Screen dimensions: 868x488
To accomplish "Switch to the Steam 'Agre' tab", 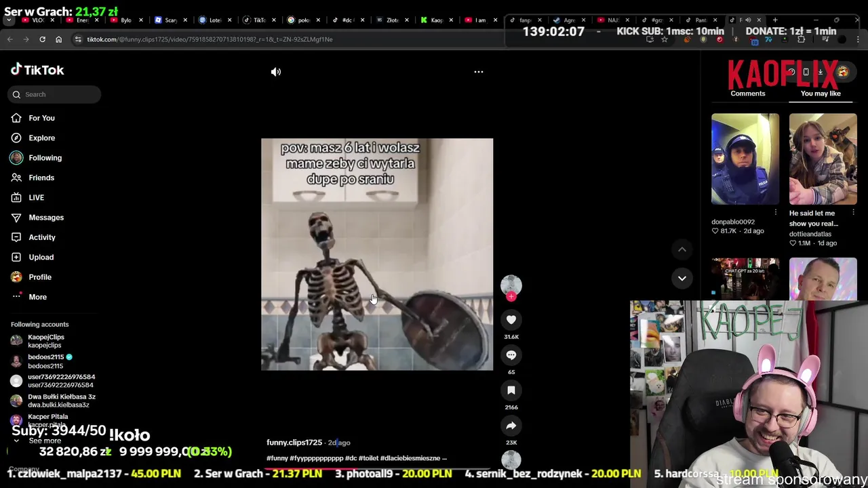I will [569, 20].
